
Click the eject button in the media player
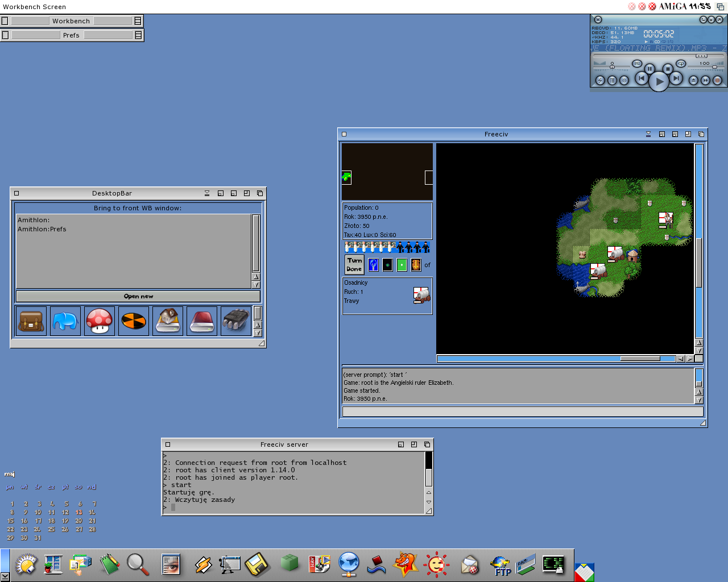pos(693,81)
